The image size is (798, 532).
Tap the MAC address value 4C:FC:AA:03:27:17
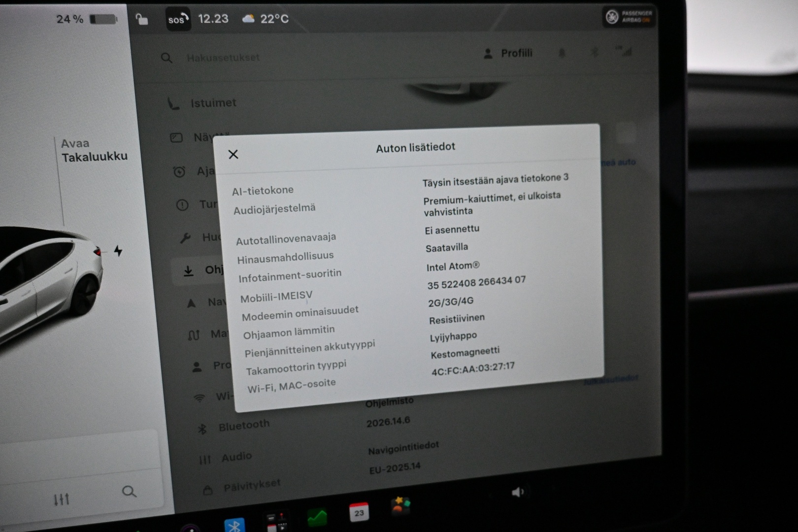click(473, 369)
